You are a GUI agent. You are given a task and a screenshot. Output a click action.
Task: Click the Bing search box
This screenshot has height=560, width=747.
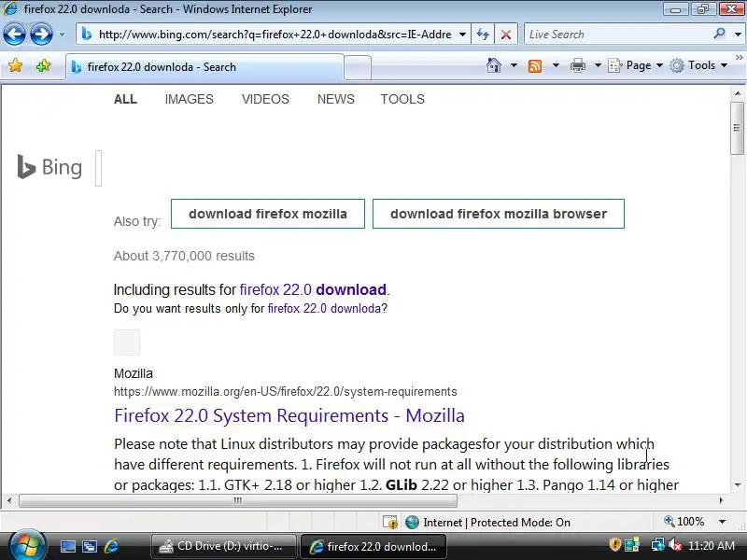99,168
